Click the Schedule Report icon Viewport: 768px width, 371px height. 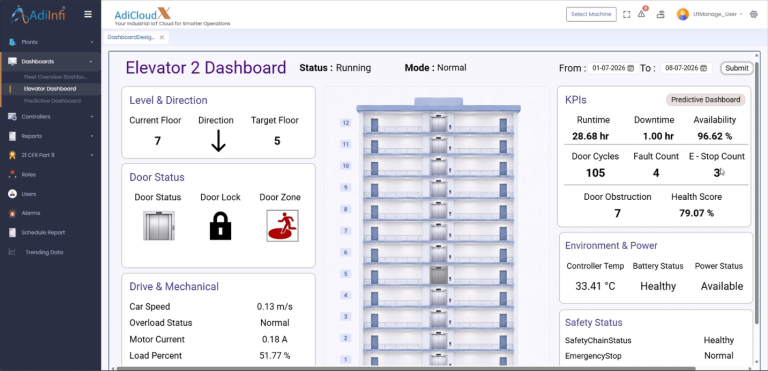pos(12,232)
